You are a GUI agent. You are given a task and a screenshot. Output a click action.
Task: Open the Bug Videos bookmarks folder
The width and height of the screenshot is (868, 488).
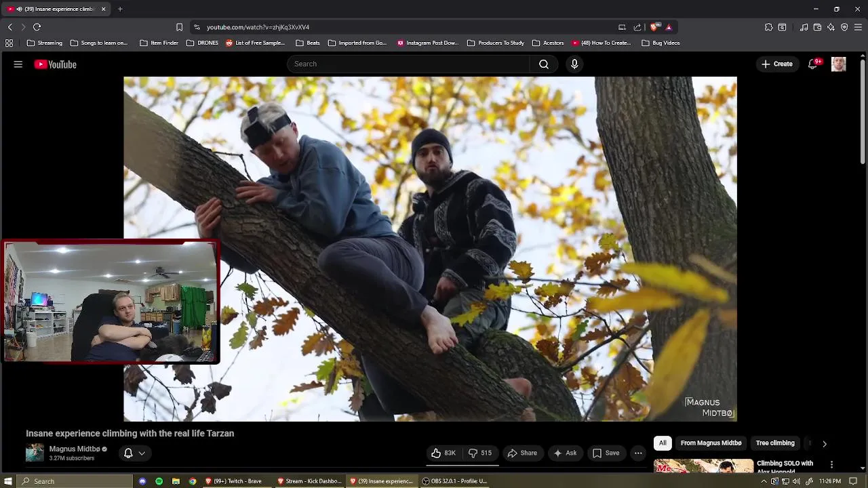pos(660,43)
